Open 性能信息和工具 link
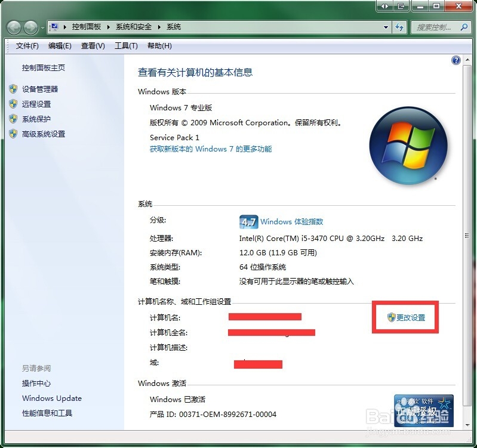This screenshot has height=448, width=477. (47, 413)
